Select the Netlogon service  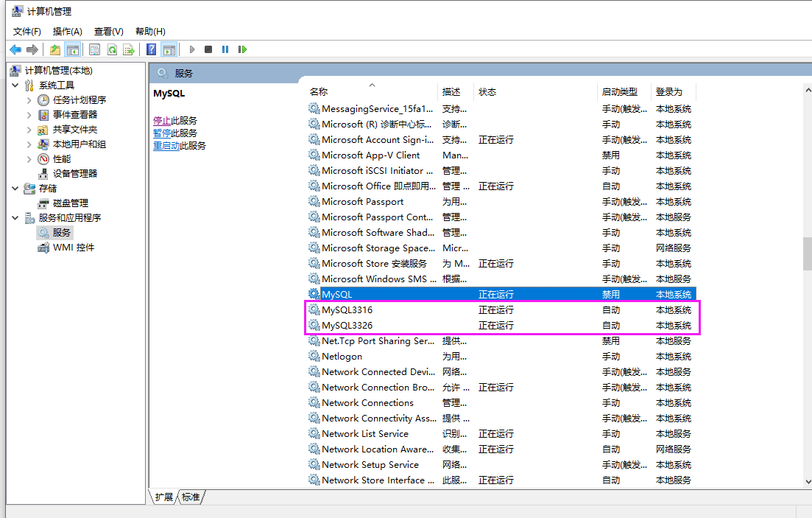coord(501,357)
